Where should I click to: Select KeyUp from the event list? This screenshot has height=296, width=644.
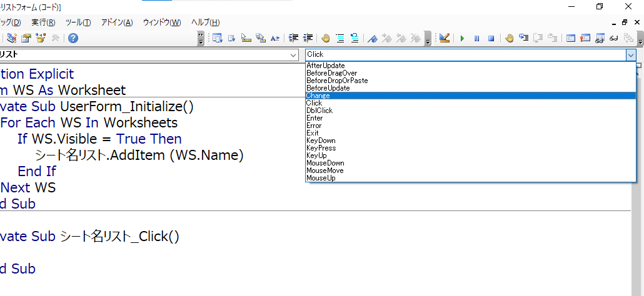point(471,155)
